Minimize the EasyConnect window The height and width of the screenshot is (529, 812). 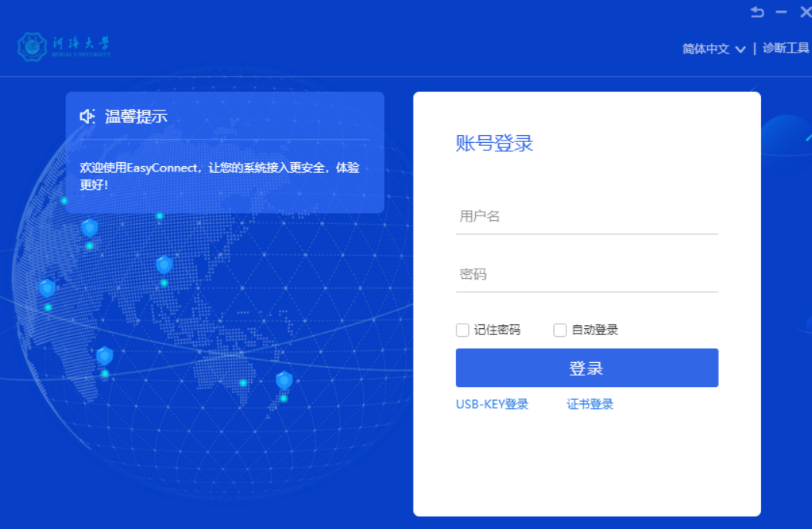781,12
